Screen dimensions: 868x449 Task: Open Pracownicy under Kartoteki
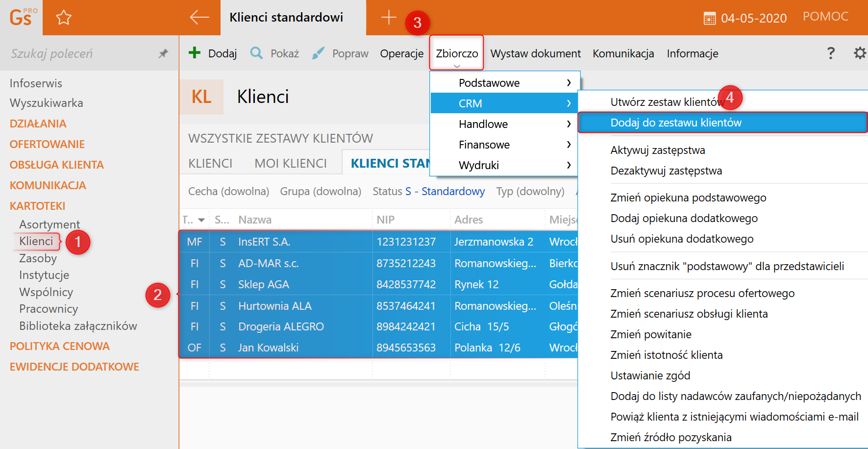coord(49,309)
